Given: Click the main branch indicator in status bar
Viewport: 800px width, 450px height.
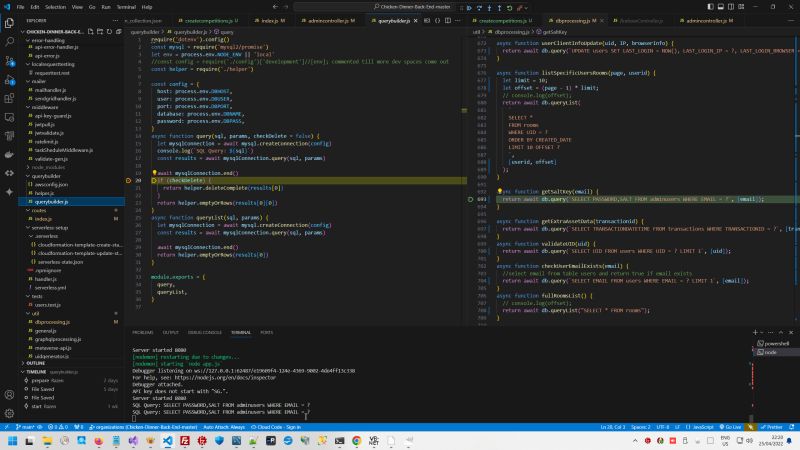Looking at the screenshot, I should 25,427.
